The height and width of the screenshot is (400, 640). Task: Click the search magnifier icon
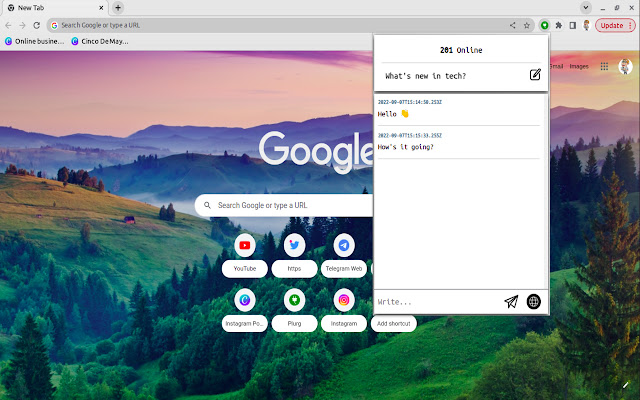pyautogui.click(x=207, y=205)
